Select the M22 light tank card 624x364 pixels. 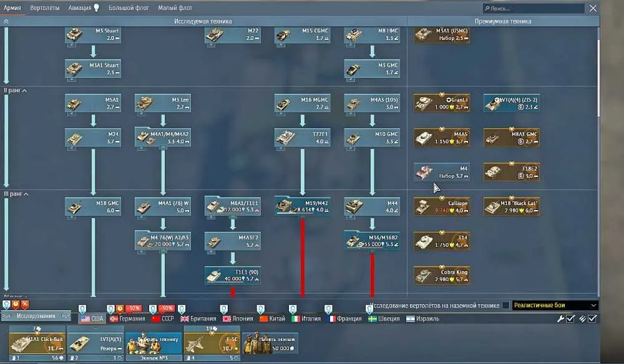233,35
